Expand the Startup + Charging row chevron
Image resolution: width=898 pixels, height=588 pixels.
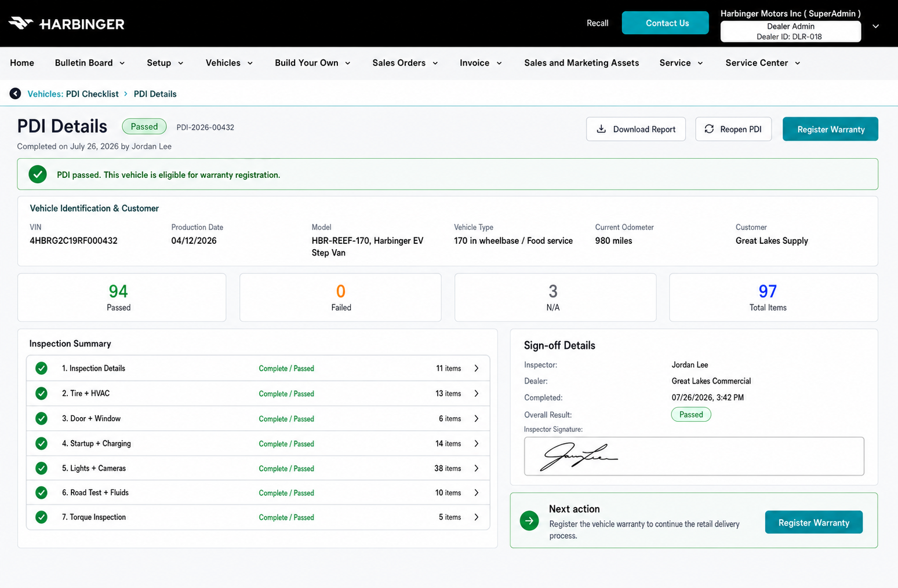477,443
